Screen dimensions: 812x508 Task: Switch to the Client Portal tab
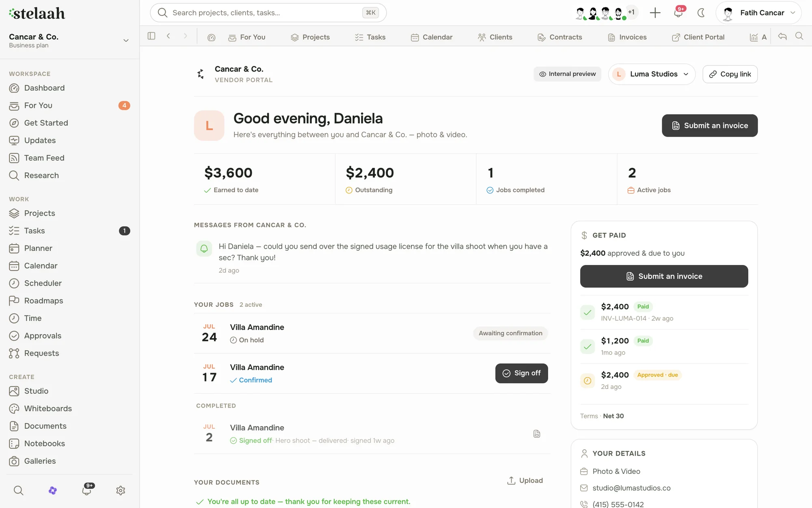(698, 37)
